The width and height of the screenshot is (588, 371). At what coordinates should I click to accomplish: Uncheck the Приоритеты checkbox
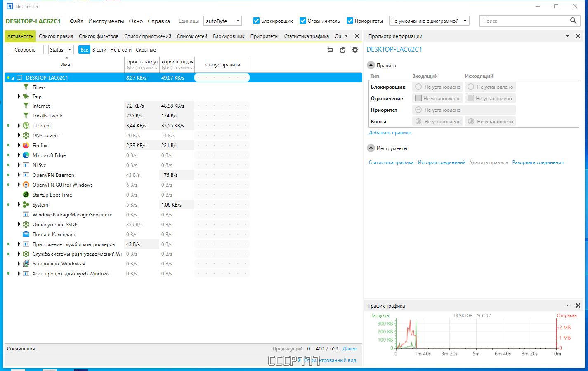(350, 21)
